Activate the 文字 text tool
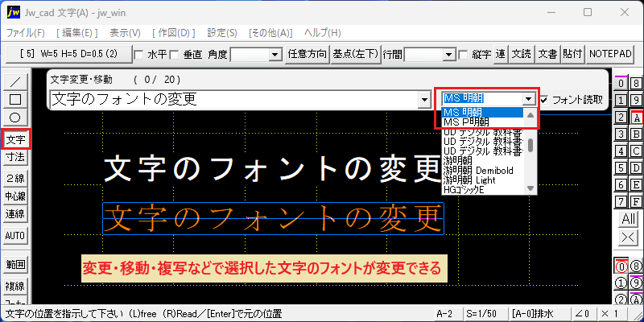The width and height of the screenshot is (644, 322). (15, 139)
